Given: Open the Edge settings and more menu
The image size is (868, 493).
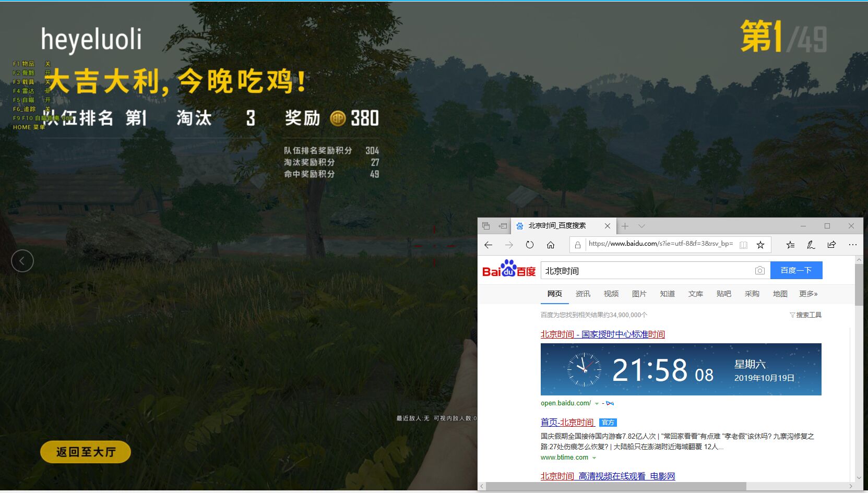Looking at the screenshot, I should [x=853, y=244].
